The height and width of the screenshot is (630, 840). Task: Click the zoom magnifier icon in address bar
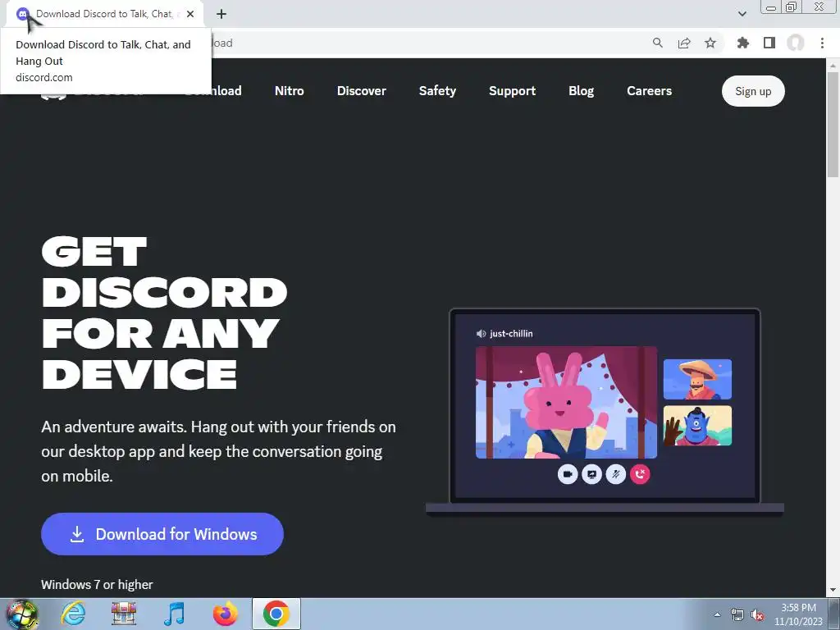(657, 43)
